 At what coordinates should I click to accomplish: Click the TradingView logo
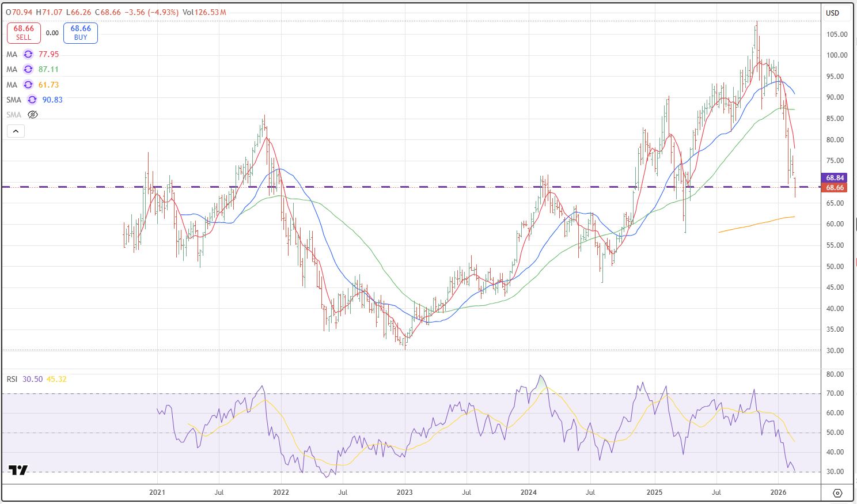click(x=18, y=470)
